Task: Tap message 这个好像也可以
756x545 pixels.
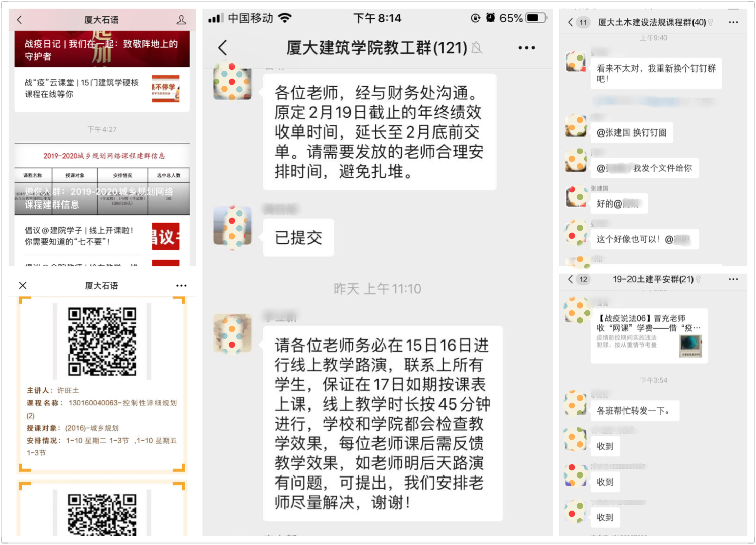Action: point(645,239)
